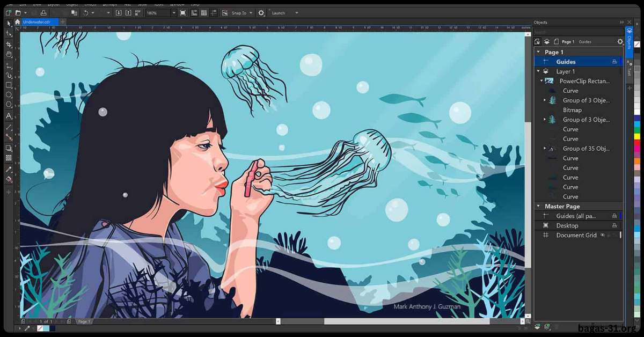
Task: Toggle lock on Desktop row
Action: 614,225
